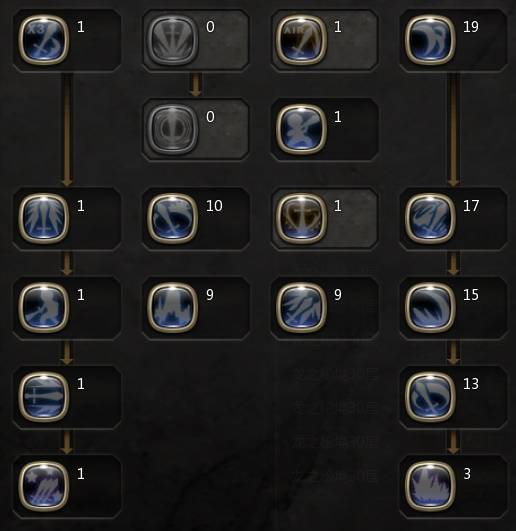Screen dimensions: 516x531
Task: Click the right level 9 claw strike skill
Action: pyautogui.click(x=301, y=307)
